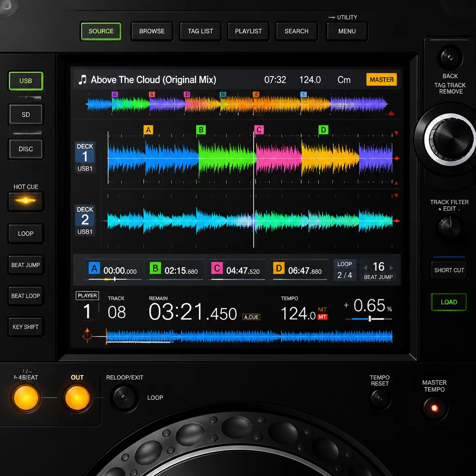Jump to hot cue B marker on waveform
Viewport: 476px width, 476px height.
click(201, 130)
